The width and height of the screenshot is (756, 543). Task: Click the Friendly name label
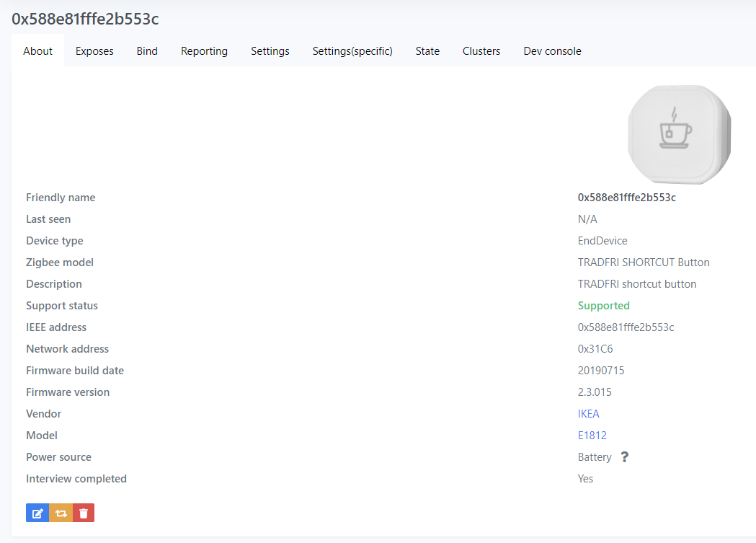point(61,198)
